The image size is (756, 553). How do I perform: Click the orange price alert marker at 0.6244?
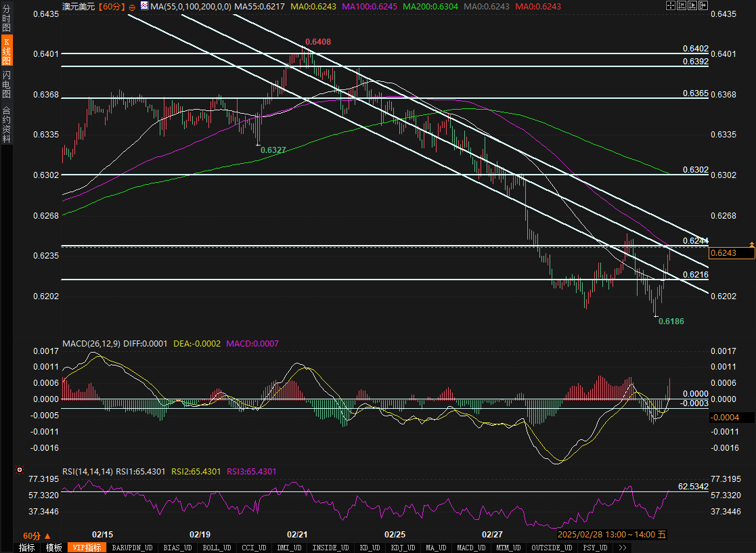click(x=751, y=243)
